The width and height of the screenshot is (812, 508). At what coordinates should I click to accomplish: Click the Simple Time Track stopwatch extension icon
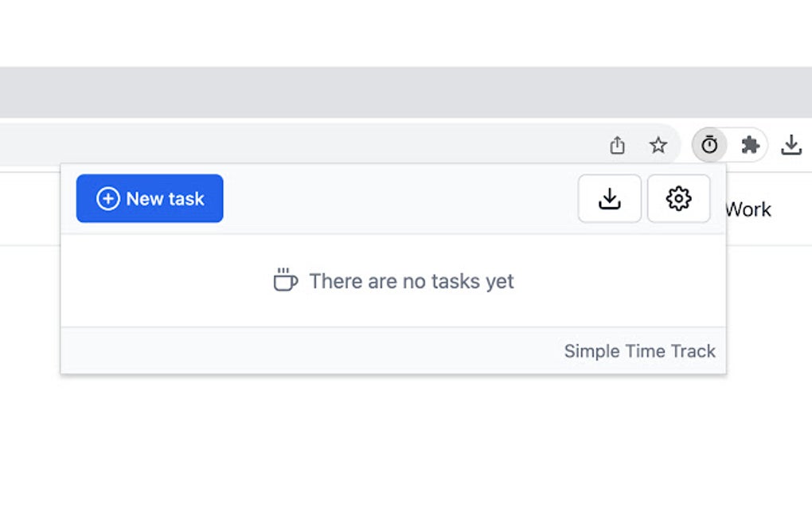coord(709,145)
